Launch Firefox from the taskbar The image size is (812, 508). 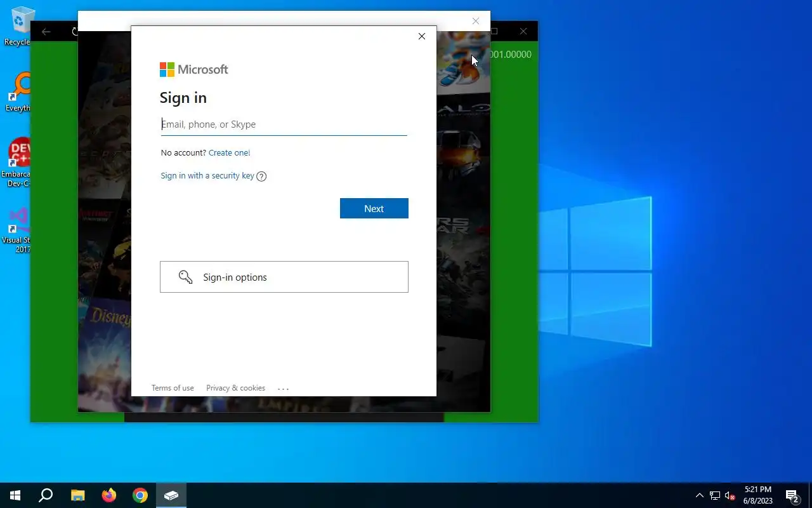coord(109,495)
